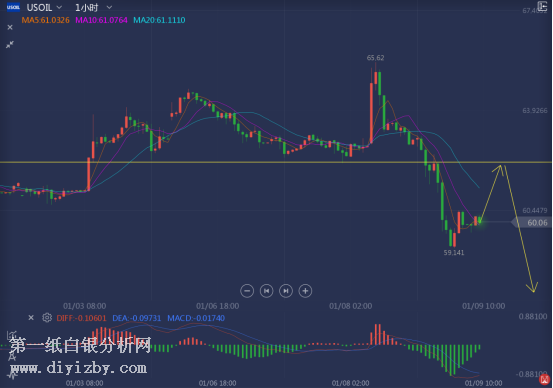Click the 63.9266 price axis label
553x388 pixels.
[x=535, y=111]
